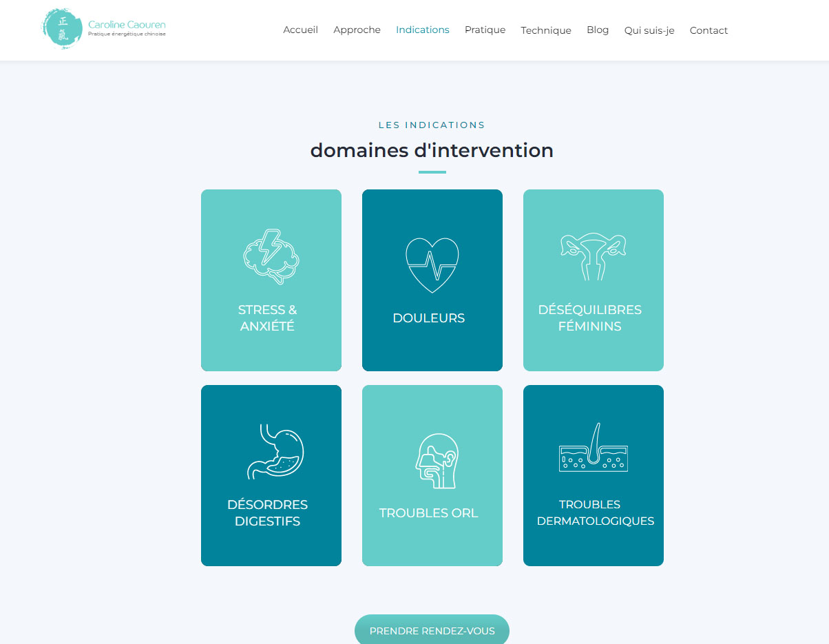Click the Désordres Digestifs card text
The height and width of the screenshot is (644, 829).
pos(267,513)
